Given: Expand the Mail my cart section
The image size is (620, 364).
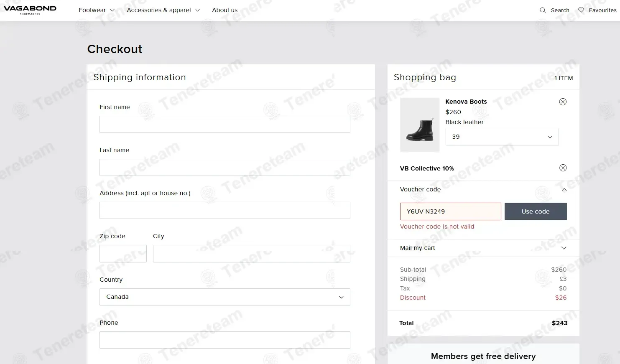Looking at the screenshot, I should [483, 248].
